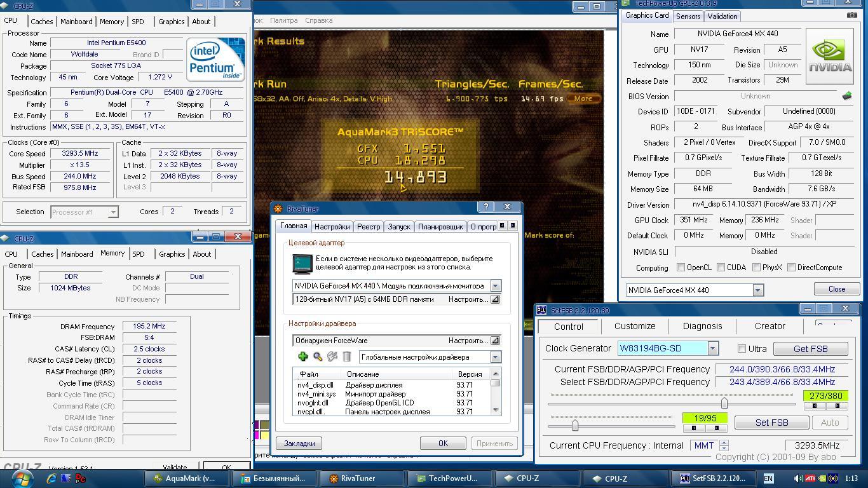The image size is (868, 488).
Task: Open the SPD tab in the lower CPU-Z window
Action: point(139,254)
